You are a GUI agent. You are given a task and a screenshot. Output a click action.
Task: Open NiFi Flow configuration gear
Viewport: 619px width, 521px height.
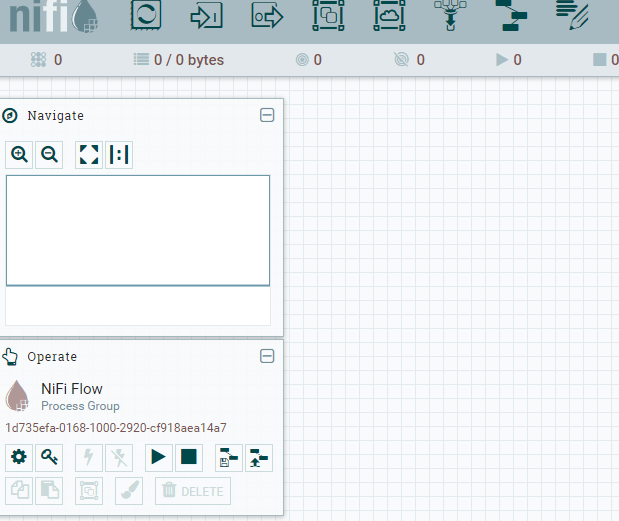(x=19, y=458)
